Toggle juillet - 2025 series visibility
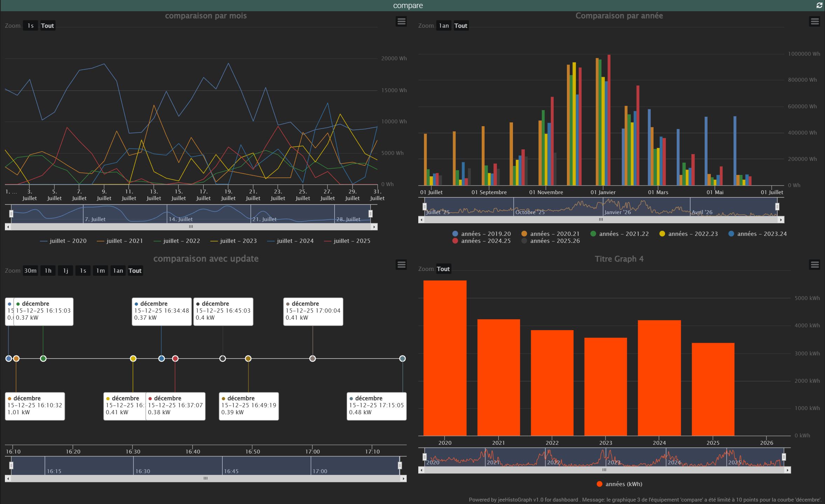The image size is (825, 504). click(x=352, y=241)
